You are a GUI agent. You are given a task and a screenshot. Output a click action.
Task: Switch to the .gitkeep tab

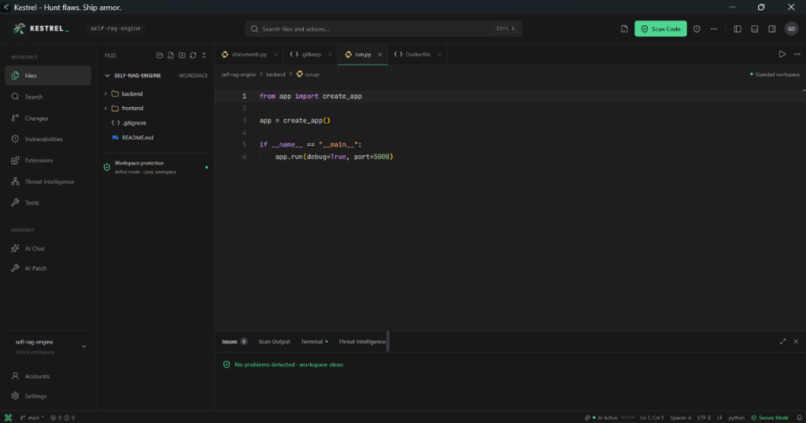click(310, 54)
